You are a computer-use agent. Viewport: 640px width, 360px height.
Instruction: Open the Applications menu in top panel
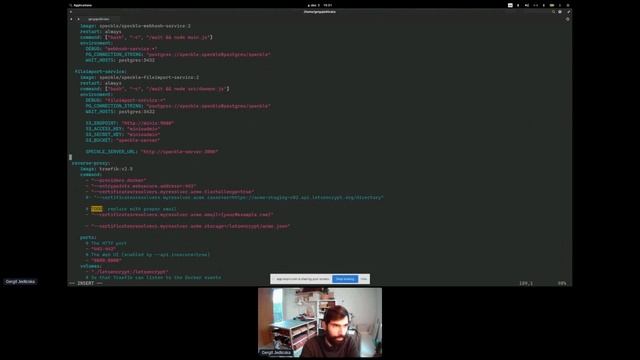80,5
